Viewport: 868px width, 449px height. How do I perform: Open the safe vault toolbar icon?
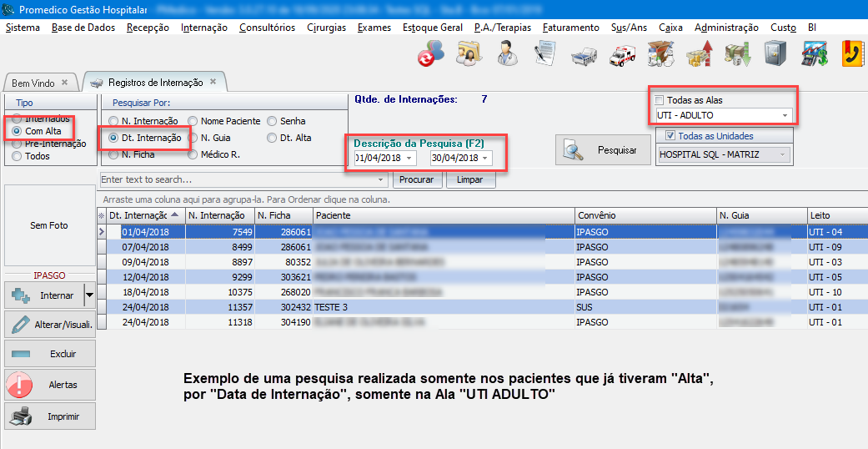[775, 54]
